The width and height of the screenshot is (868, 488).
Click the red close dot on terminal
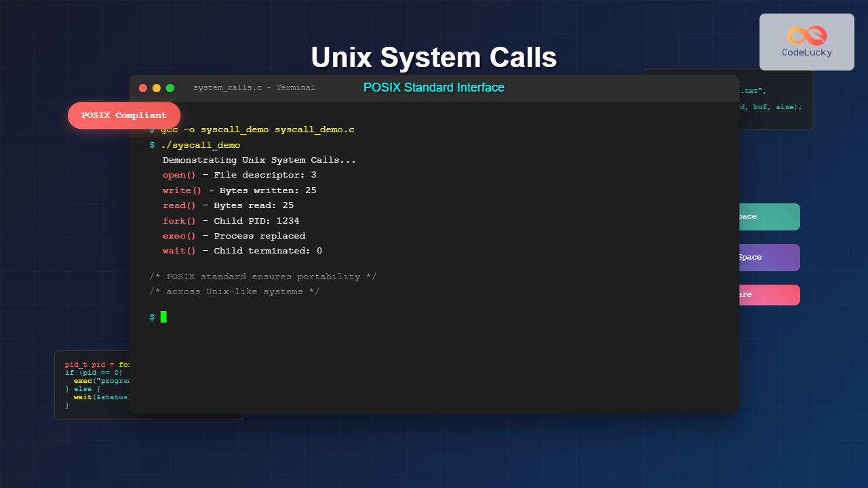pos(142,88)
